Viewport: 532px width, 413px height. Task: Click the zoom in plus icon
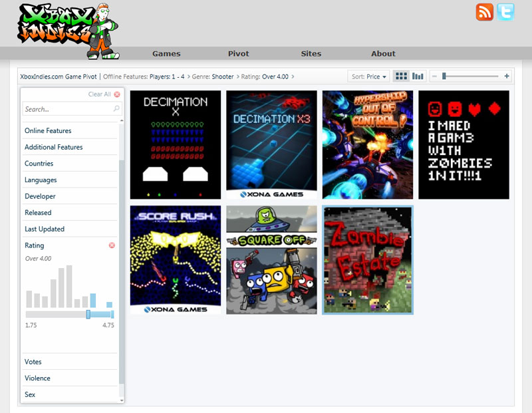pos(507,76)
